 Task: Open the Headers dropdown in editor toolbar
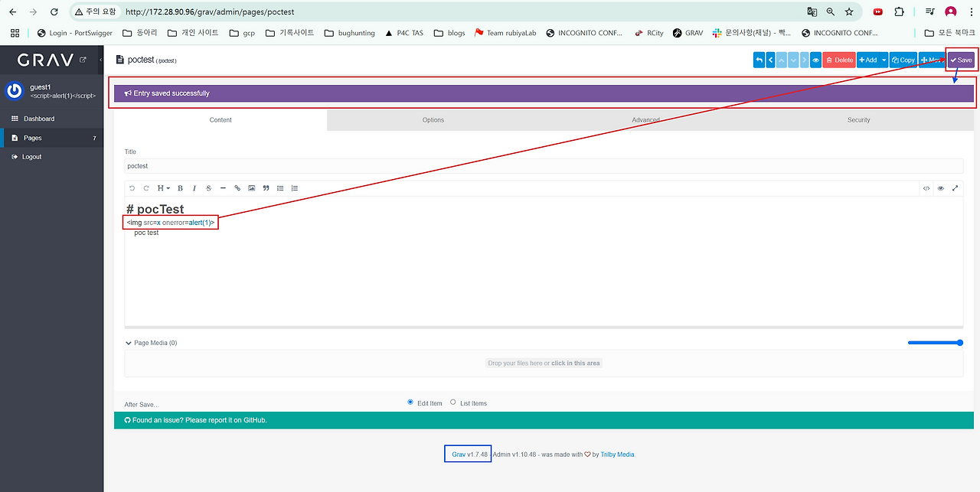163,188
